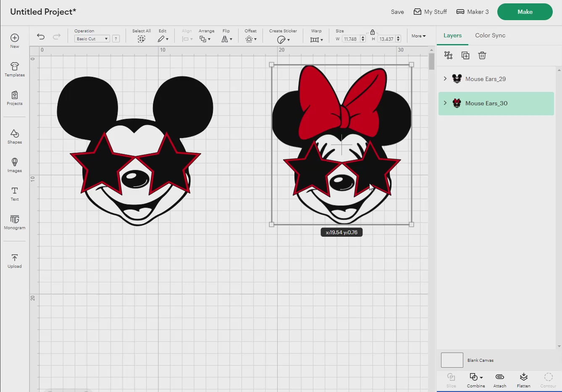This screenshot has height=392, width=562.
Task: Click the bottom-left selection handle
Action: tap(271, 225)
